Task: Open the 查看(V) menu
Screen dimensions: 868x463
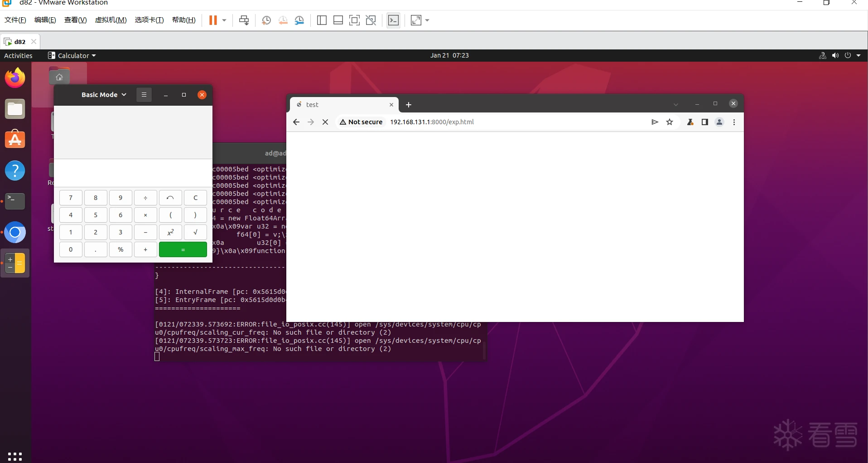Action: pos(76,20)
